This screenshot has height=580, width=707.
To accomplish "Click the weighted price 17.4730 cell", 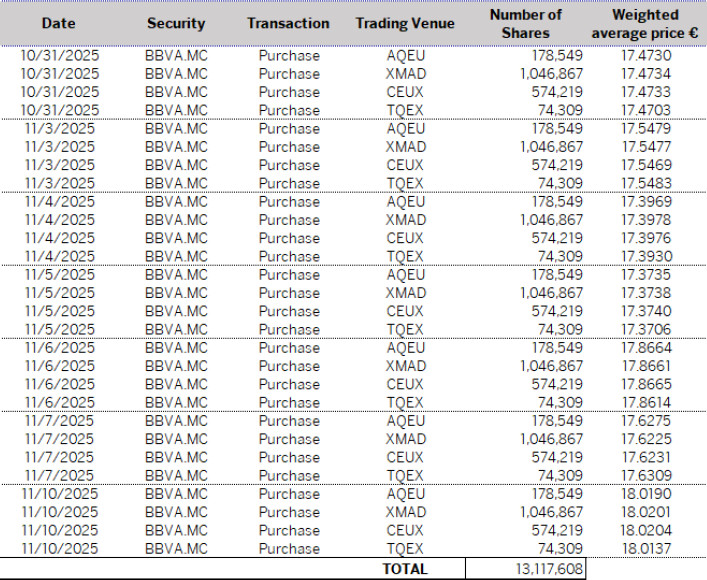I will pyautogui.click(x=645, y=56).
